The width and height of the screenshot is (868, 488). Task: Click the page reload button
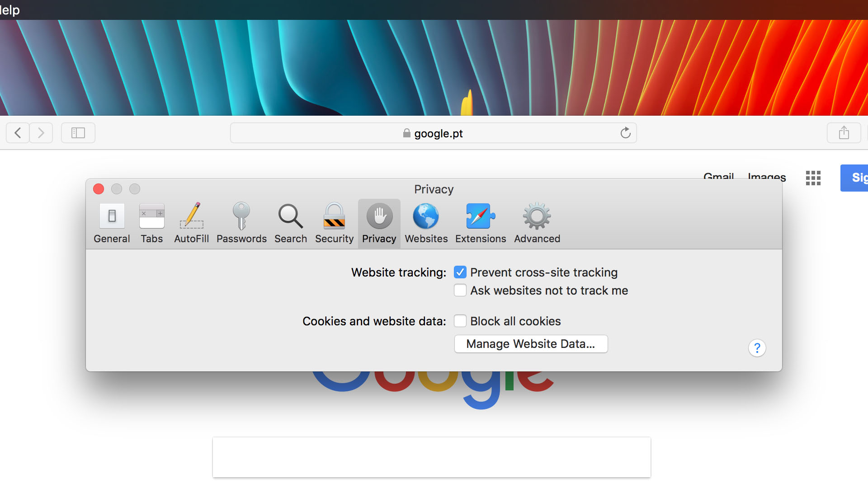coord(625,132)
